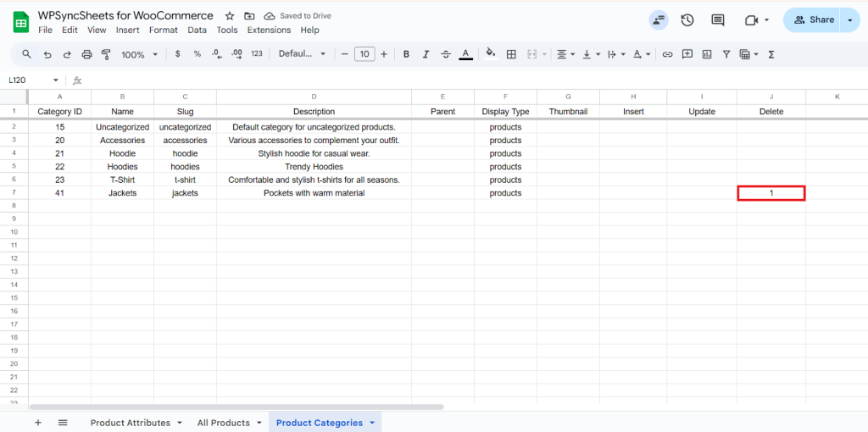Star the document
This screenshot has width=868, height=432.
tap(230, 15)
